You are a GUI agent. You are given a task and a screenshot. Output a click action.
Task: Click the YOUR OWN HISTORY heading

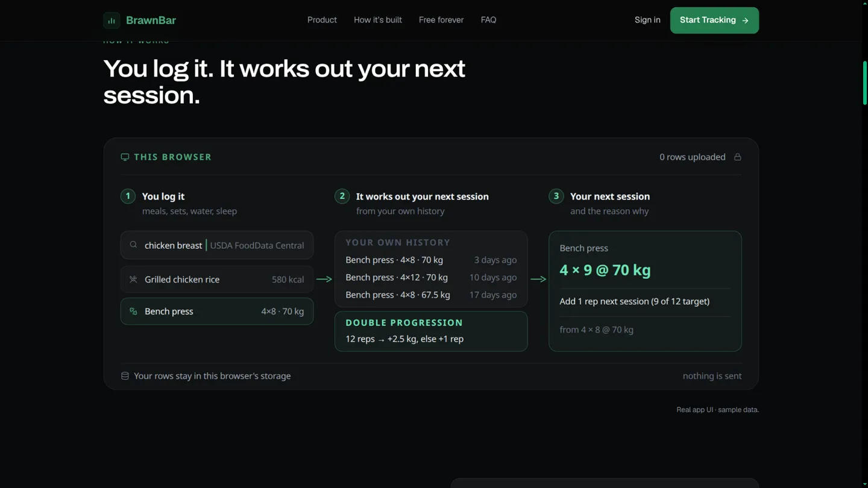398,243
